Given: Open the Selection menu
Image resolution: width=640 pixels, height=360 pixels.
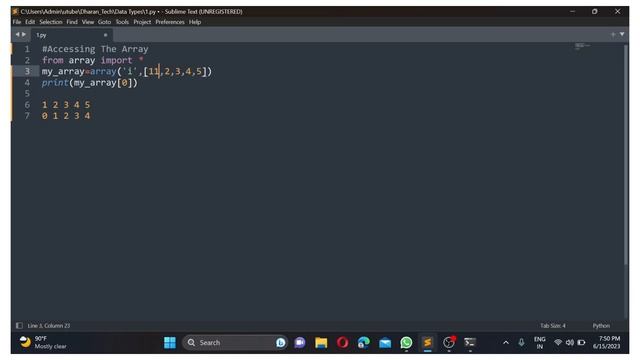Looking at the screenshot, I should coord(51,22).
